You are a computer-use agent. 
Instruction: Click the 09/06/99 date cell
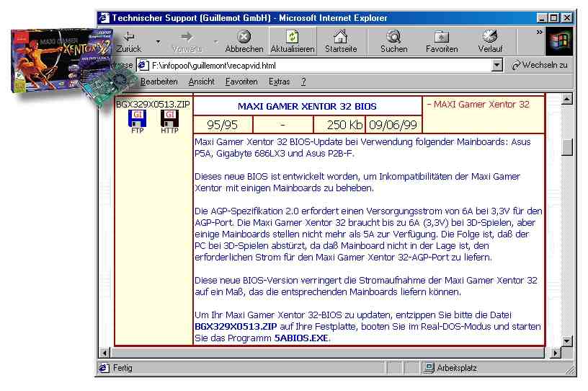click(393, 125)
